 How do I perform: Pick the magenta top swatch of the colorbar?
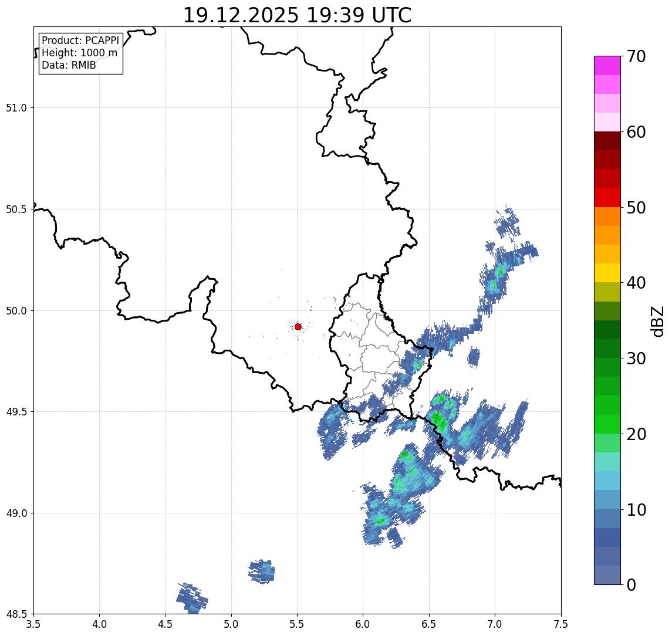tap(607, 66)
